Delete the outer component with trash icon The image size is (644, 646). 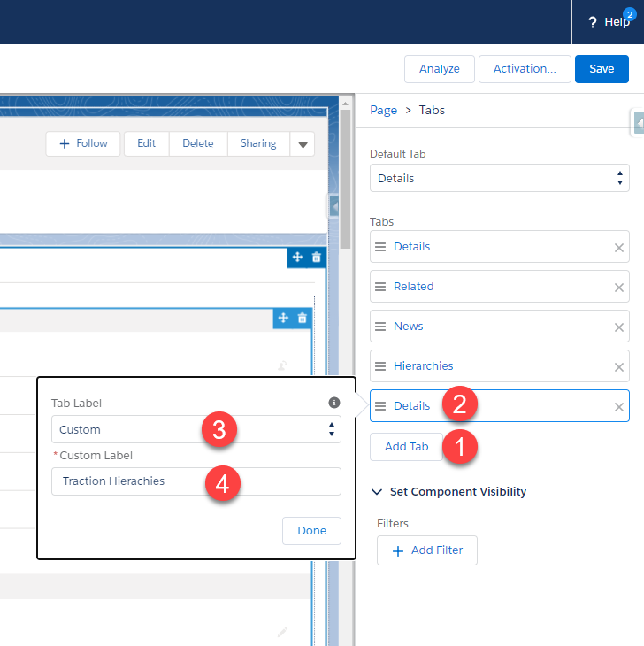pos(316,258)
